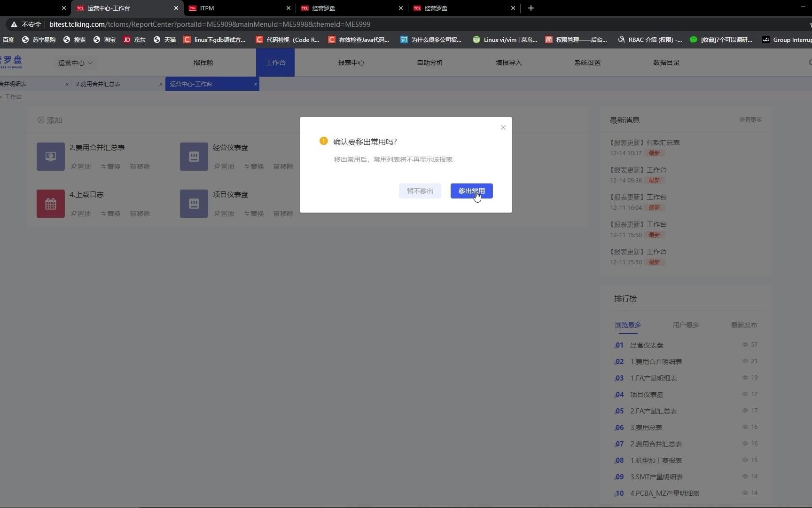Image resolution: width=812 pixels, height=508 pixels.
Task: Open ranking item 04 项目仪表盘
Action: pyautogui.click(x=647, y=395)
